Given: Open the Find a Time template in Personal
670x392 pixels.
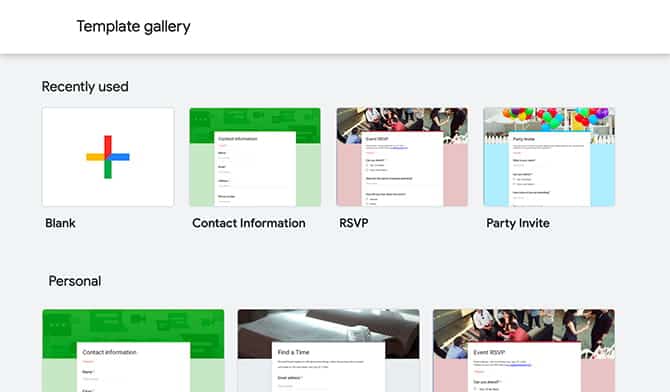Looking at the screenshot, I should tap(329, 351).
